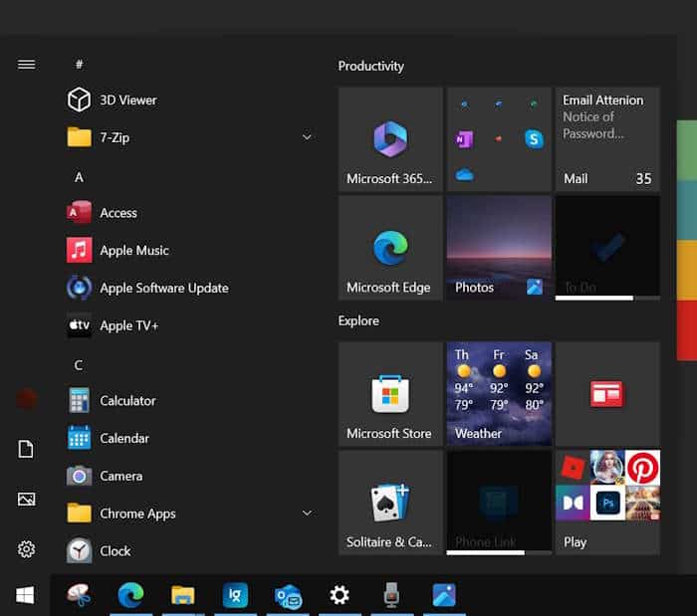Open the Microsoft Edge tile
Screen dimensions: 697x616
click(x=390, y=248)
